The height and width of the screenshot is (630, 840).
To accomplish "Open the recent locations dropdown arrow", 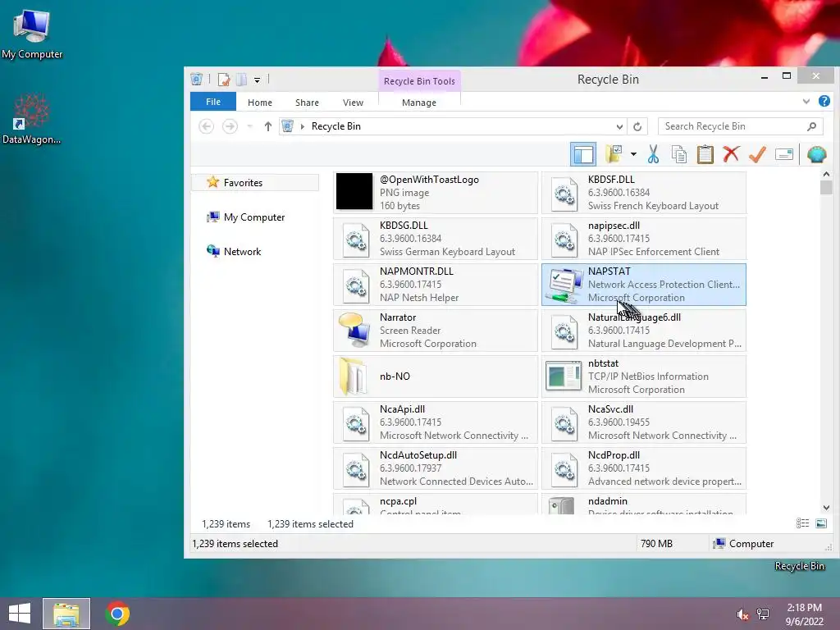I will click(x=249, y=126).
